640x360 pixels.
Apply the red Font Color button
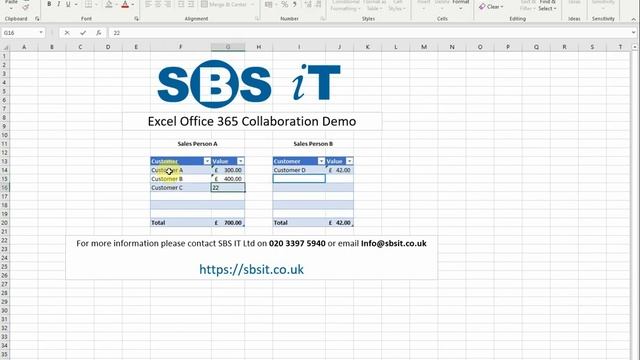125,4
